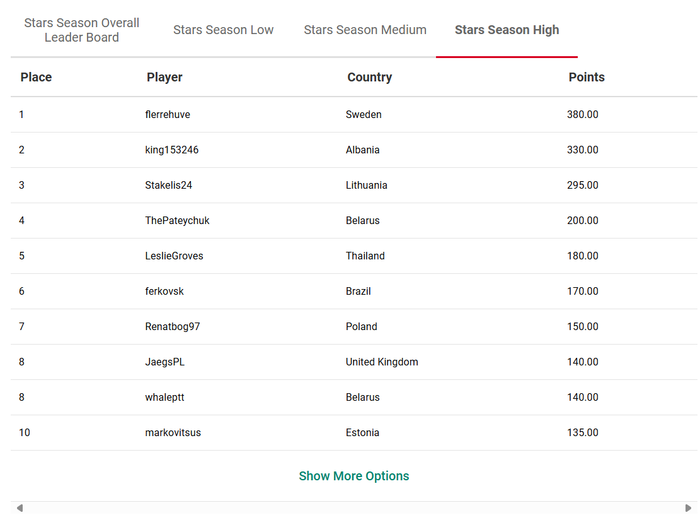Select ThePateychuk in the leaderboard
700x515 pixels.
(177, 221)
